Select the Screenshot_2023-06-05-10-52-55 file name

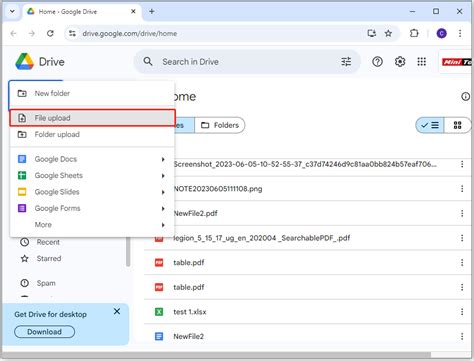tap(305, 164)
